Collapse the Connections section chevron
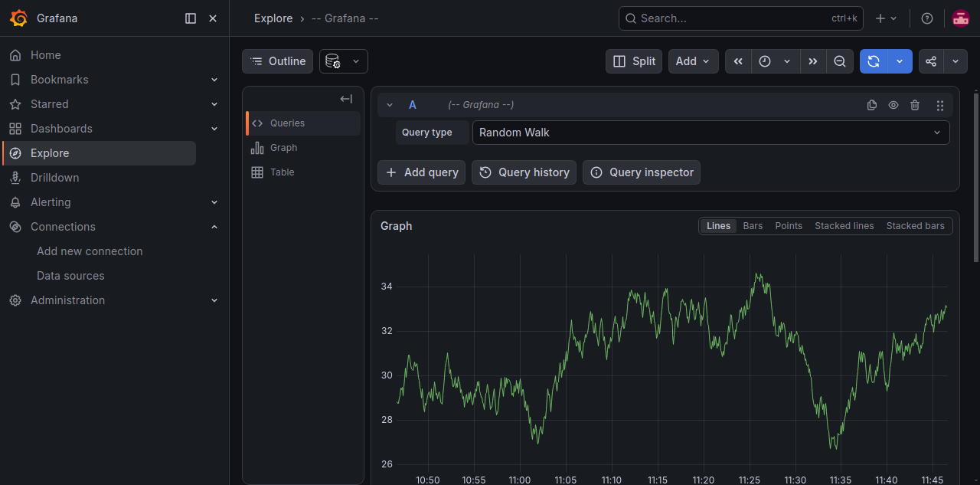The height and width of the screenshot is (485, 980). coord(214,227)
